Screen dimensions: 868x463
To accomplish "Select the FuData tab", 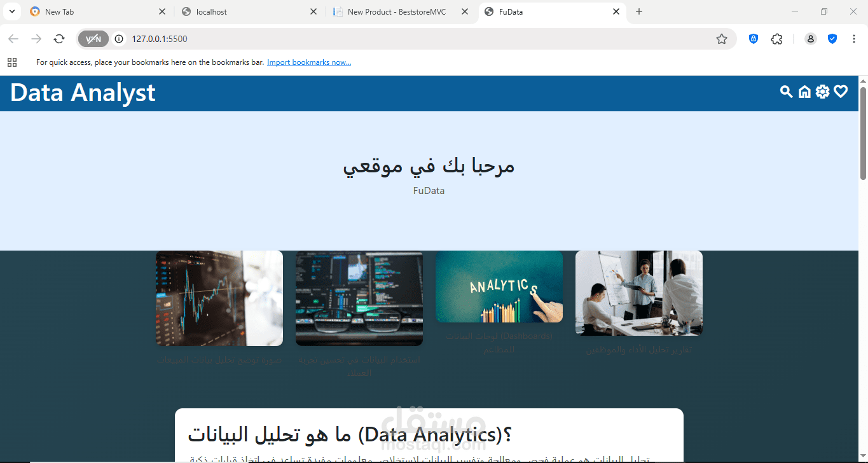I will pyautogui.click(x=552, y=11).
